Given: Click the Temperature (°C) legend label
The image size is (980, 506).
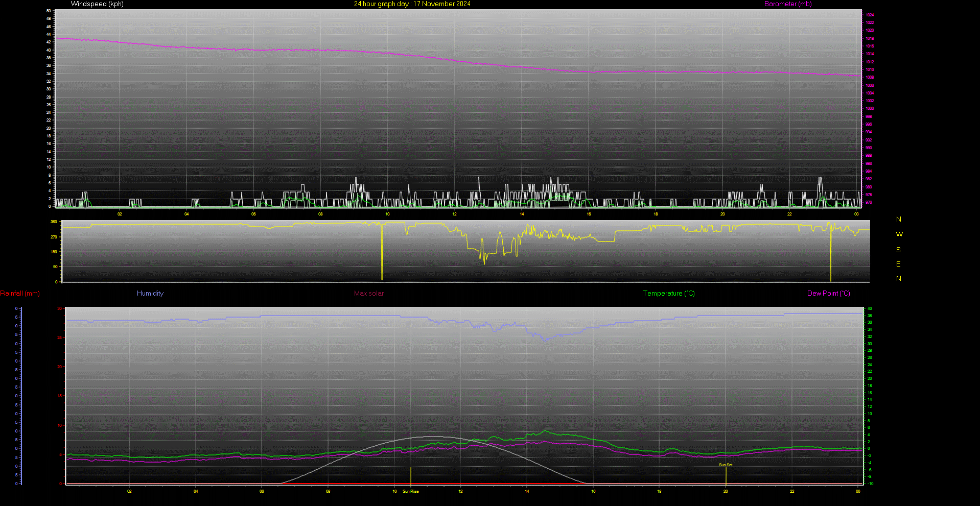Looking at the screenshot, I should click(669, 294).
